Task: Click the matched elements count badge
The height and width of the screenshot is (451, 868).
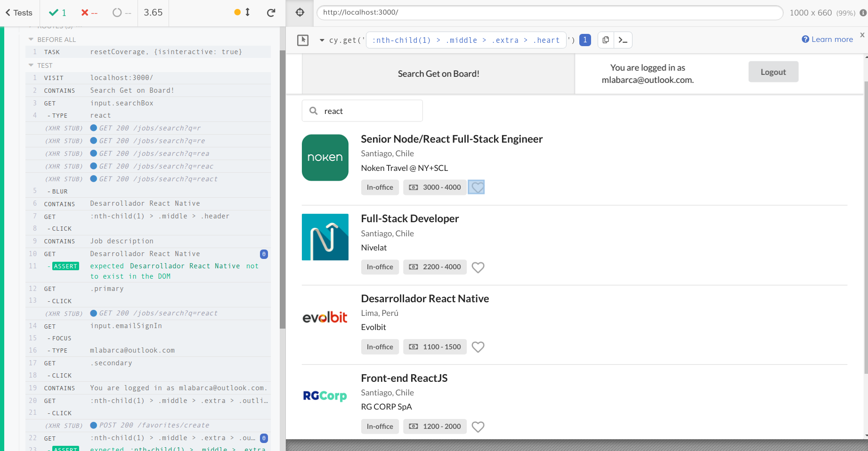Action: [x=585, y=40]
